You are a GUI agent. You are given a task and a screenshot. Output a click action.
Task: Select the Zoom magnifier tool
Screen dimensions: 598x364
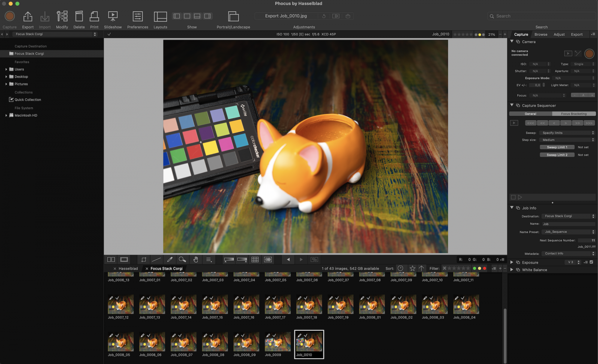[x=182, y=259]
